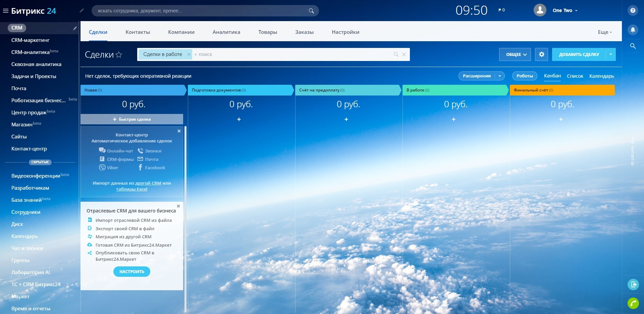
Task: Click the pencil edit icon next to CRM
Action: coord(75,28)
